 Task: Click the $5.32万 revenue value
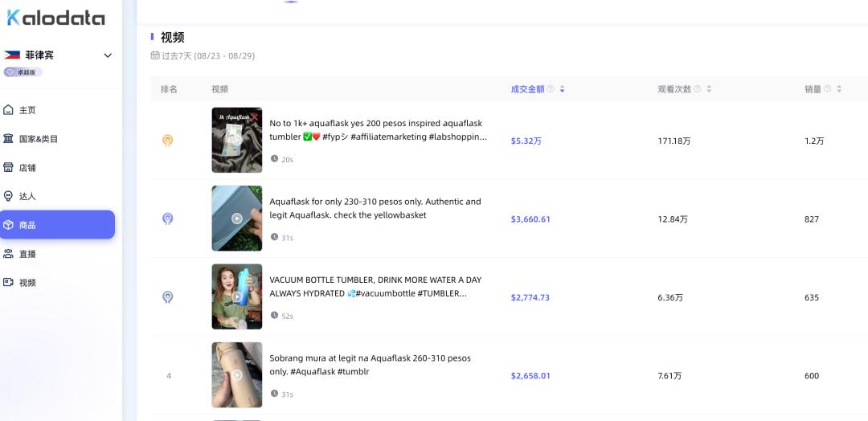(x=526, y=141)
